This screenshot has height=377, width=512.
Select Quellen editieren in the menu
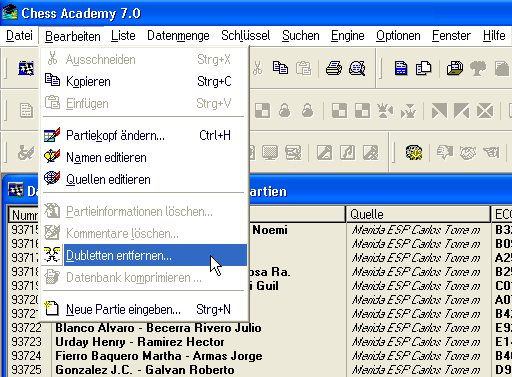tap(145, 179)
